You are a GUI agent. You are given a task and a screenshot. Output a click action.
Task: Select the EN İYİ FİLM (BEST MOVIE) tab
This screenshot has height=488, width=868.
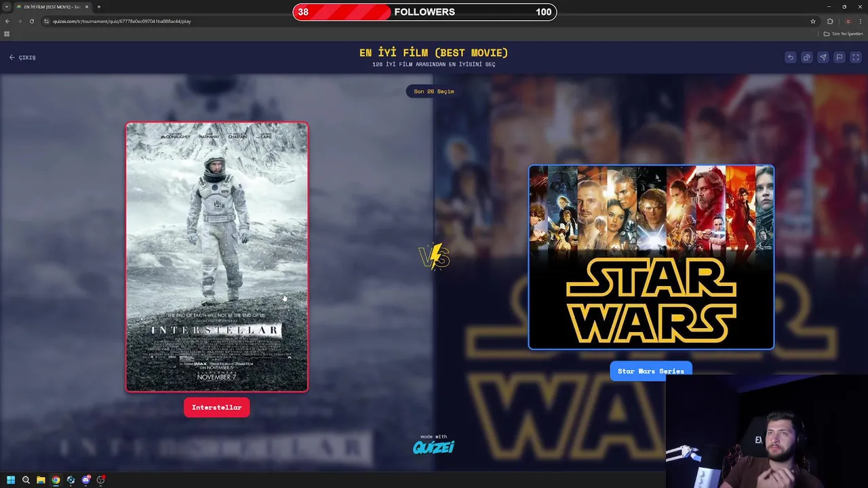52,7
